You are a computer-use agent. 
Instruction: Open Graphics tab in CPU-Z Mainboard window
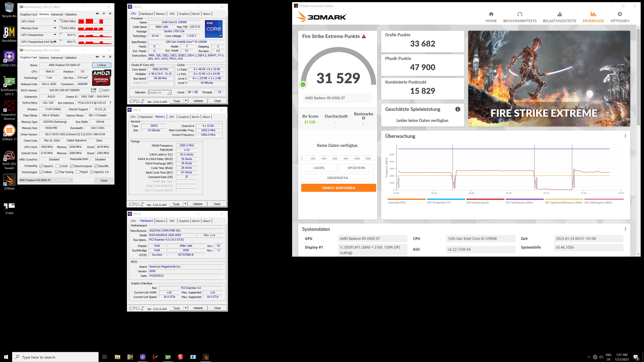point(184,221)
